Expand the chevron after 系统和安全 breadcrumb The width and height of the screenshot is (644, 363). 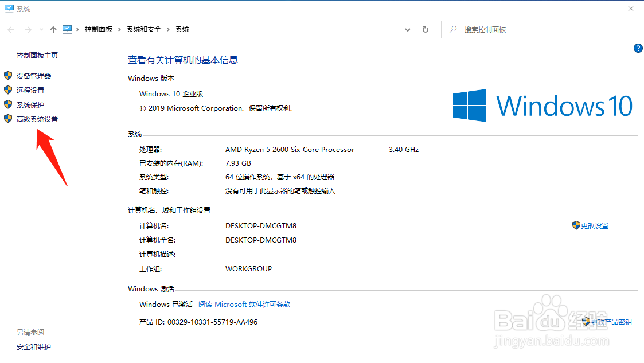[169, 30]
